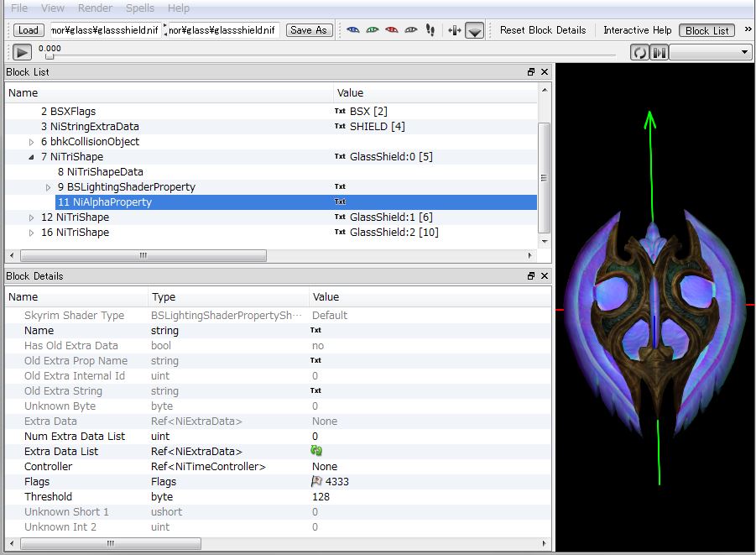756x555 pixels.
Task: Expand the 12 NiTriShape node
Action: coord(31,217)
